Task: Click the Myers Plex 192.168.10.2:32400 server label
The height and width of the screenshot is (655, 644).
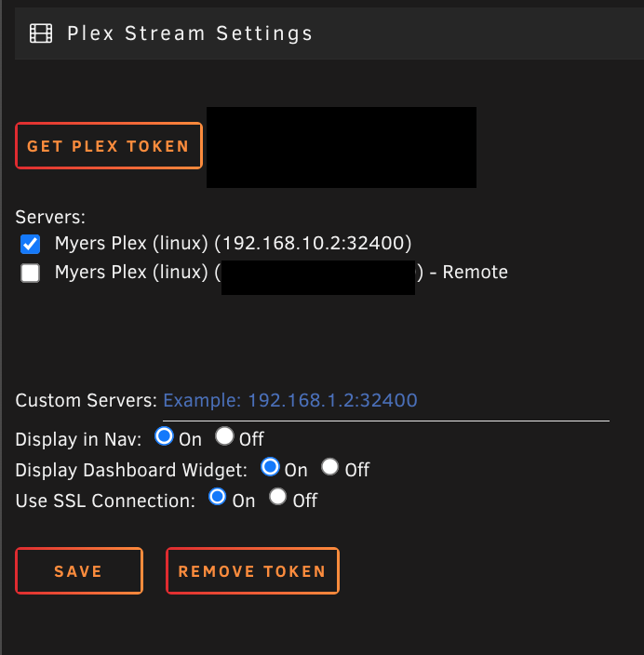Action: point(234,243)
